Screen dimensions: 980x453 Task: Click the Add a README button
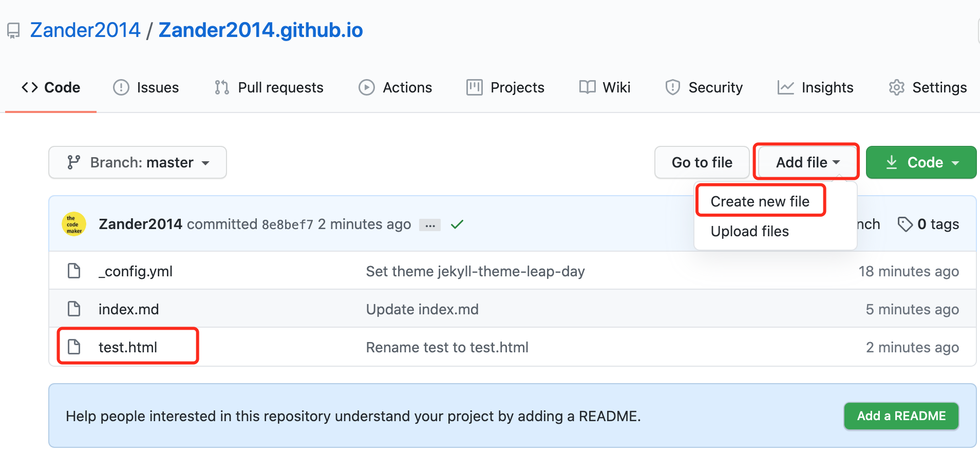[901, 416]
